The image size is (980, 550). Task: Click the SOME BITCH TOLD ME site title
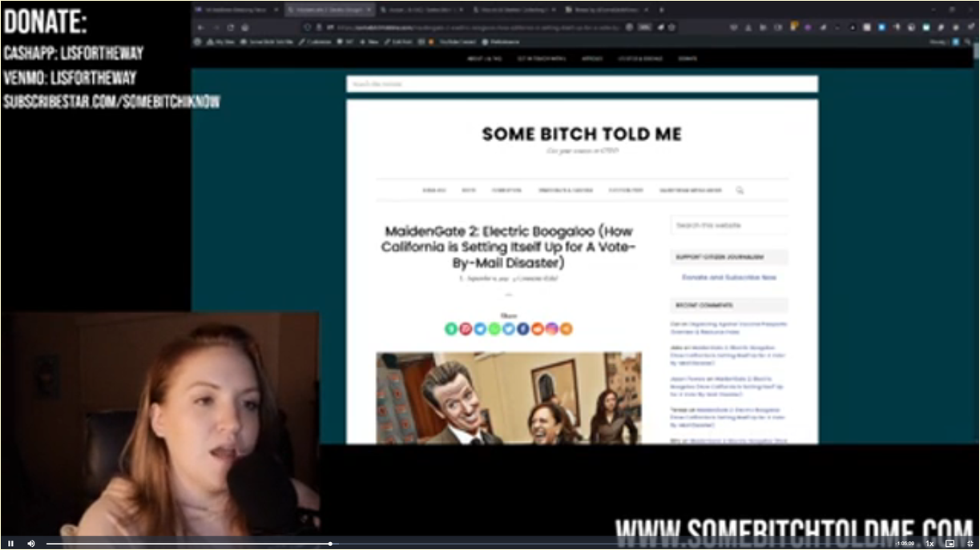[582, 134]
